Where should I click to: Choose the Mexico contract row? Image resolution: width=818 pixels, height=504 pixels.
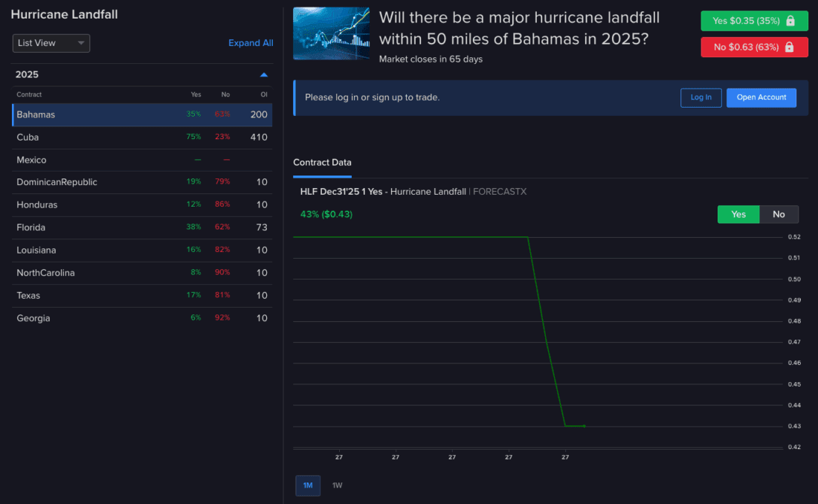[x=142, y=160]
